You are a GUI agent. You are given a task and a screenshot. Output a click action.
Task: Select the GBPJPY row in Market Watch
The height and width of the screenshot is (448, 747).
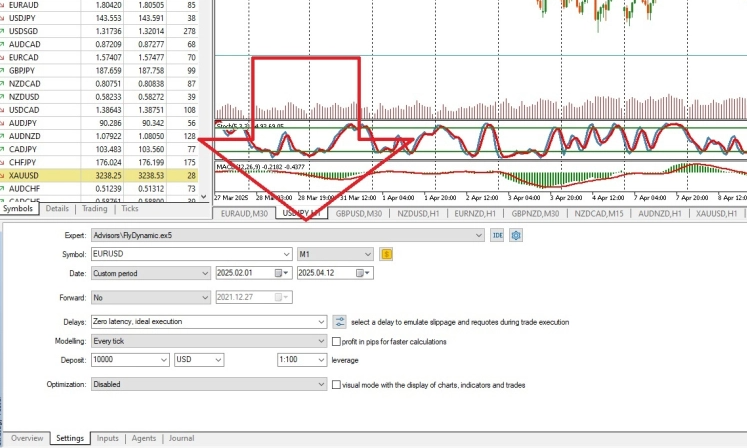[x=99, y=71]
